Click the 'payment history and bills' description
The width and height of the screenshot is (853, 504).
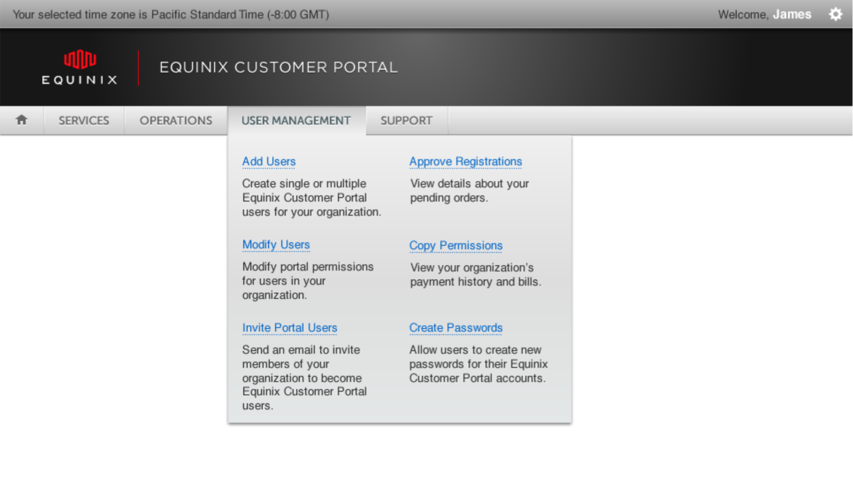point(475,275)
